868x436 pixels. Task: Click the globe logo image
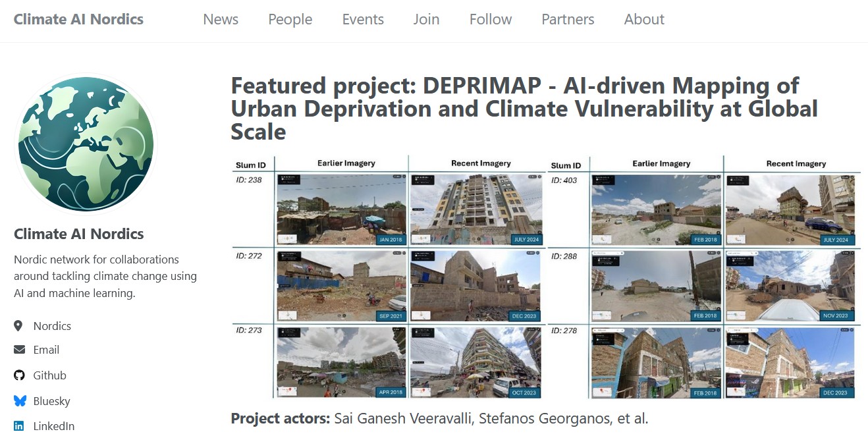[86, 144]
